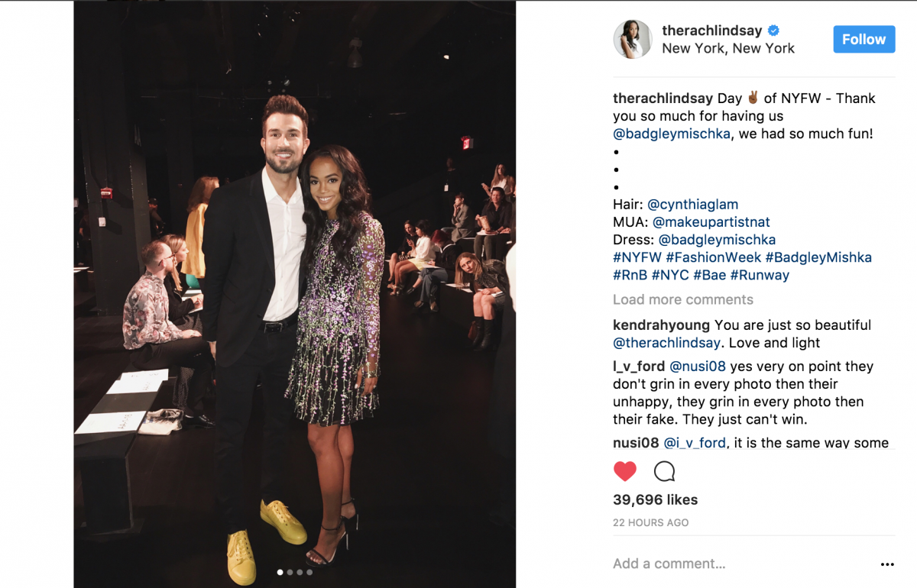The height and width of the screenshot is (588, 917).
Task: Open therachlindsay profile picture avatar
Action: [633, 40]
